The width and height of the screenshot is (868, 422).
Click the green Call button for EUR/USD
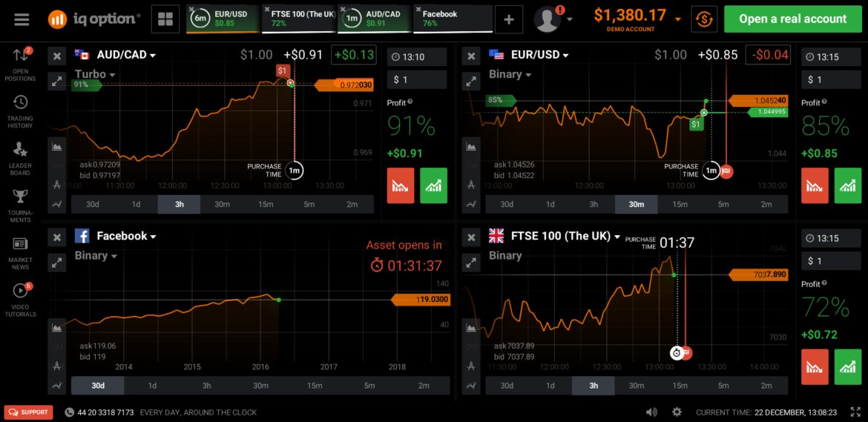coord(847,186)
